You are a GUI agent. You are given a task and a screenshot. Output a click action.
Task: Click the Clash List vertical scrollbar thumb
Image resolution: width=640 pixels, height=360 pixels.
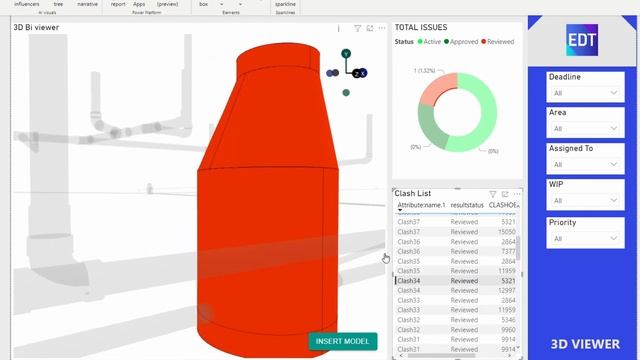pos(518,248)
